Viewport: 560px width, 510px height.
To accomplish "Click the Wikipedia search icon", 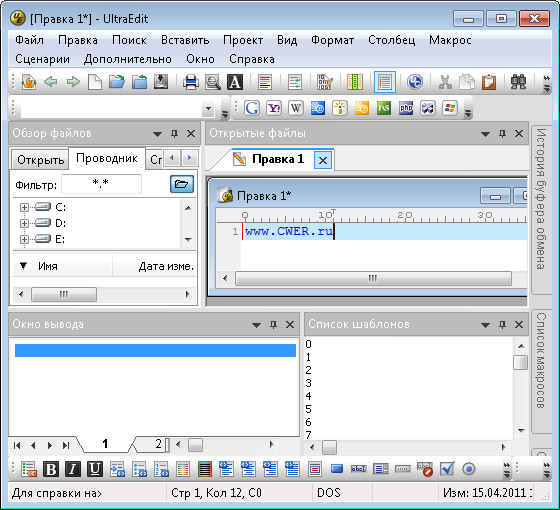I will point(295,108).
